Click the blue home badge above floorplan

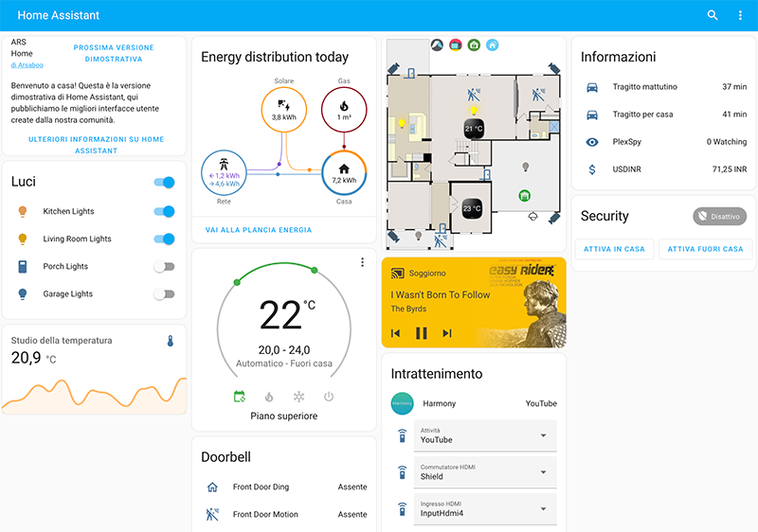click(x=492, y=44)
